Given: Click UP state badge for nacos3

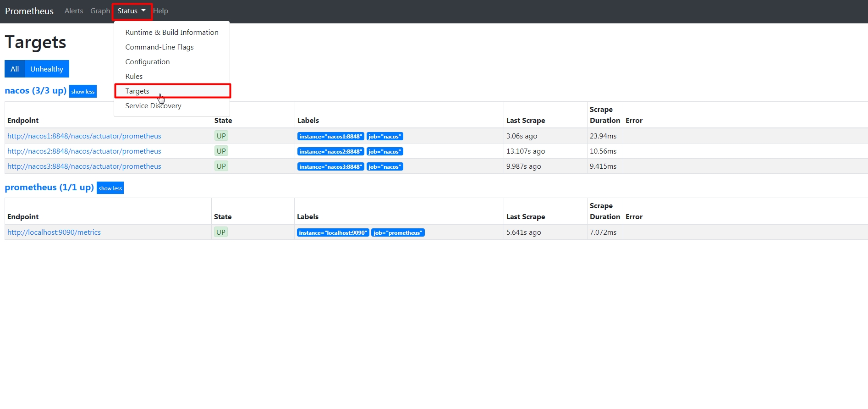Looking at the screenshot, I should point(221,166).
